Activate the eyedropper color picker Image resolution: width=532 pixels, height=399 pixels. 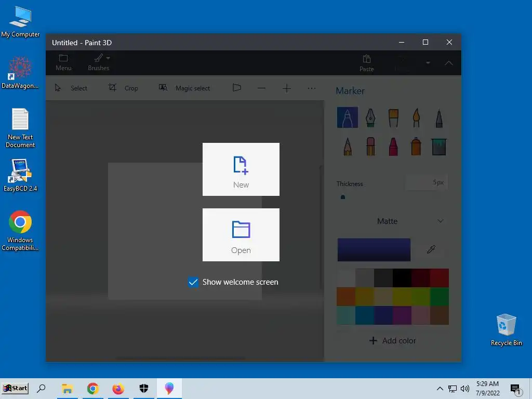pos(431,250)
